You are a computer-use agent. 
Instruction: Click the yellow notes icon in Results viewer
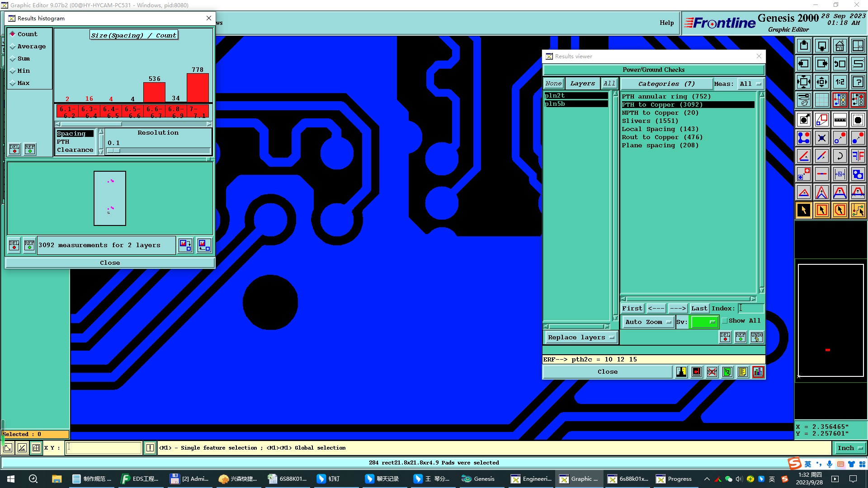pos(742,372)
